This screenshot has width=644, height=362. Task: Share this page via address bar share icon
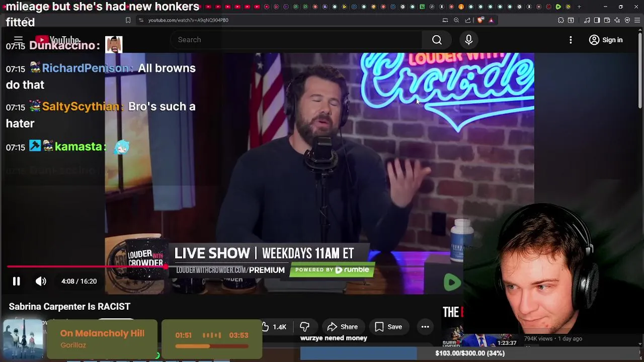pos(468,20)
